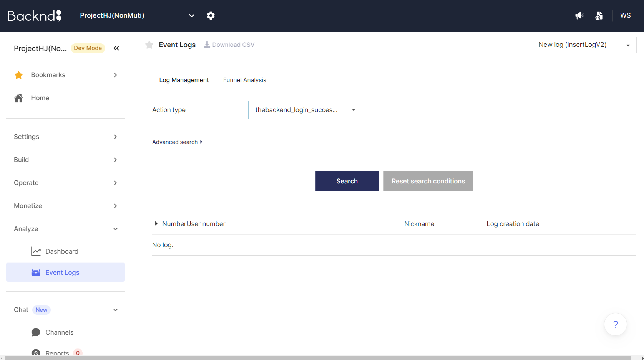
Task: Click the Search button
Action: [x=347, y=181]
